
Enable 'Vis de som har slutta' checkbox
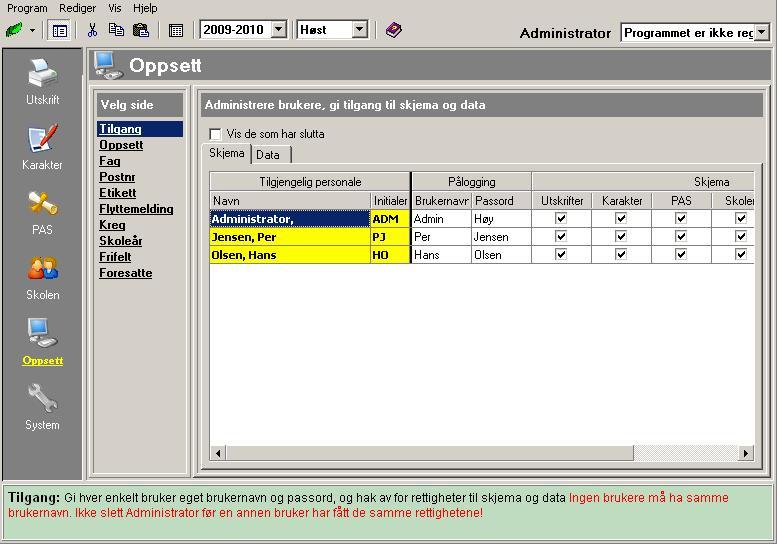pos(215,134)
